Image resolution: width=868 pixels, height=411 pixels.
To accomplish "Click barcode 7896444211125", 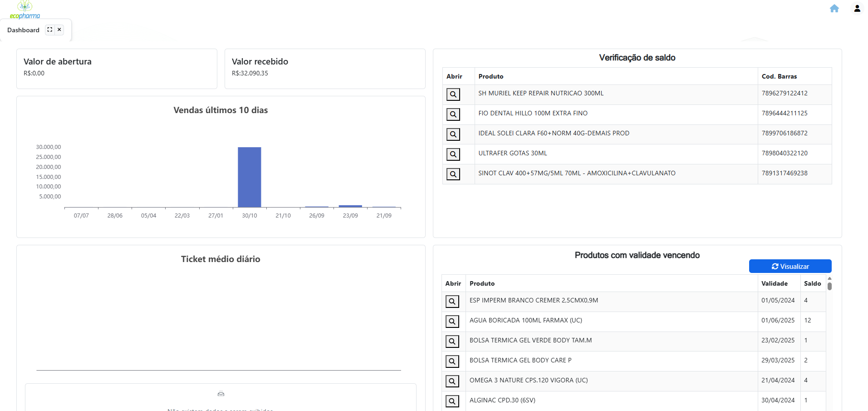I will coord(785,113).
